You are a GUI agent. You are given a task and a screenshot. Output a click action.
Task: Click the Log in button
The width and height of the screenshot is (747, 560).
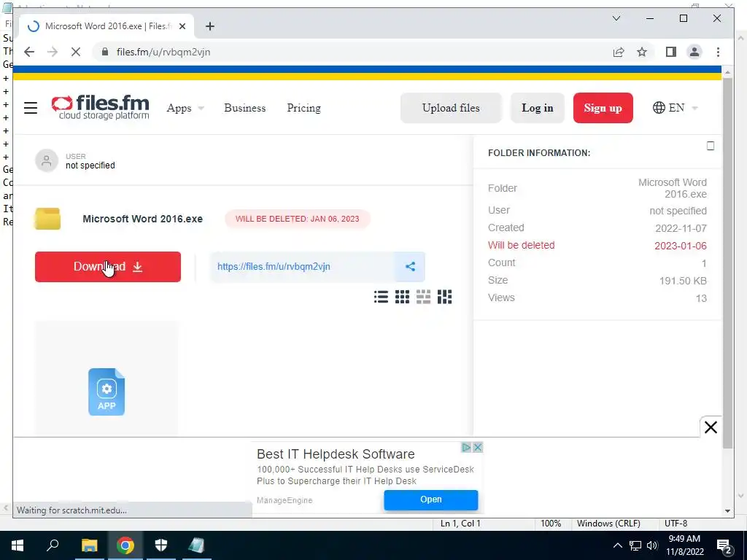[x=538, y=108]
